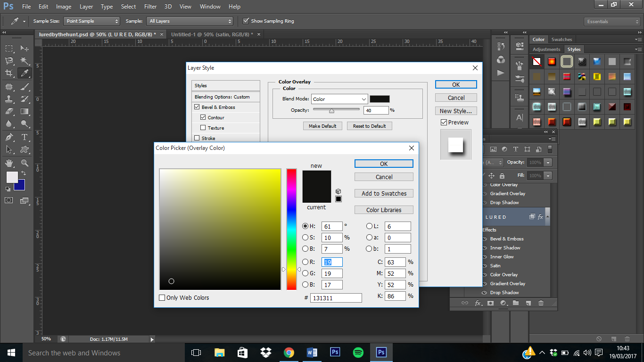644x362 pixels.
Task: Switch to the Swatches tab
Action: [561, 40]
